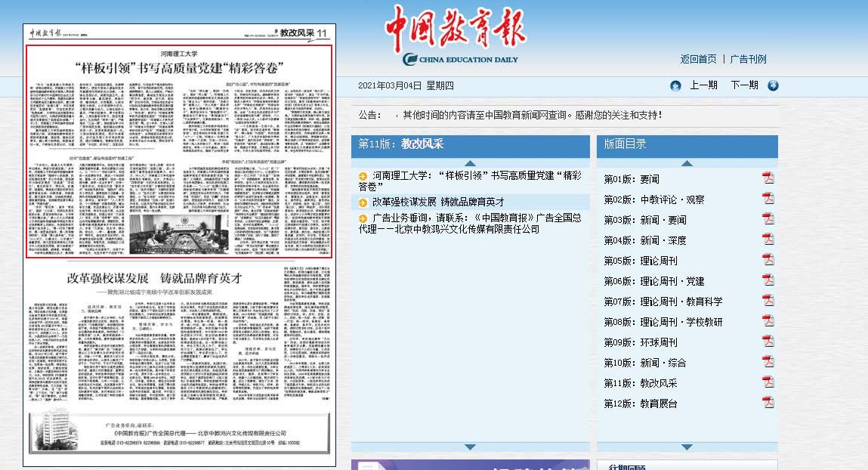Go to 返回首页 link
The width and height of the screenshot is (868, 470).
coord(698,59)
